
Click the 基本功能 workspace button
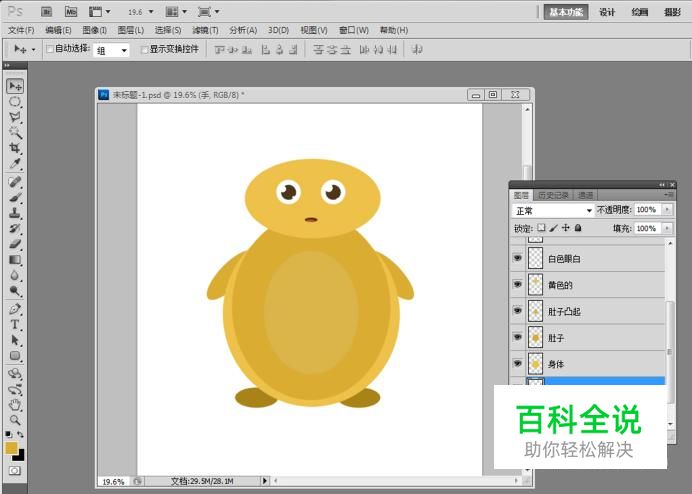[x=567, y=12]
